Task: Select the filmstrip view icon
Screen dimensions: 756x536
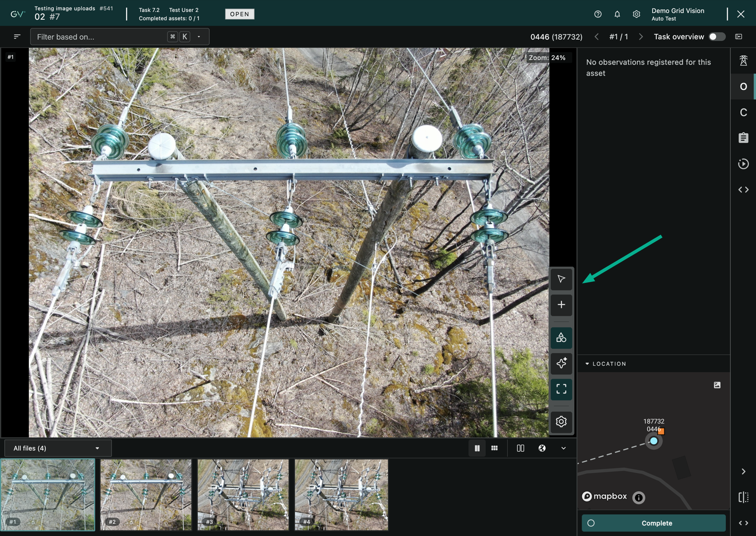Action: [x=477, y=448]
